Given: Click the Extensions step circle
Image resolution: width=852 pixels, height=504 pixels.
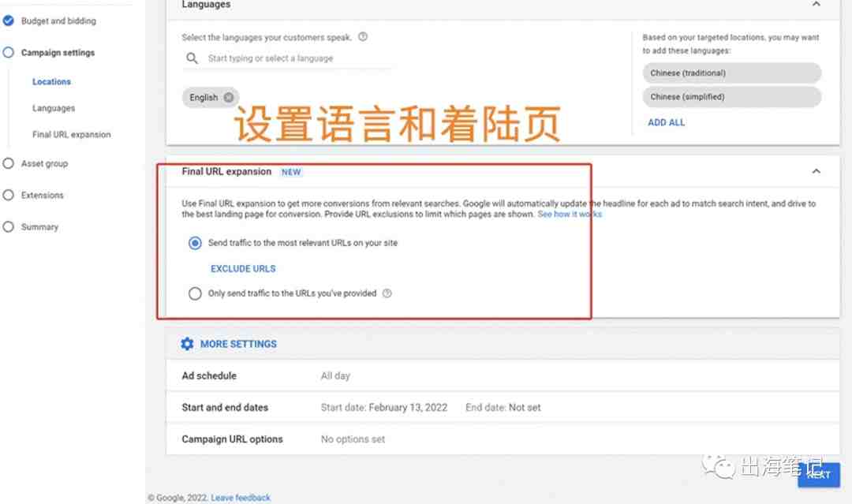Looking at the screenshot, I should pos(8,195).
